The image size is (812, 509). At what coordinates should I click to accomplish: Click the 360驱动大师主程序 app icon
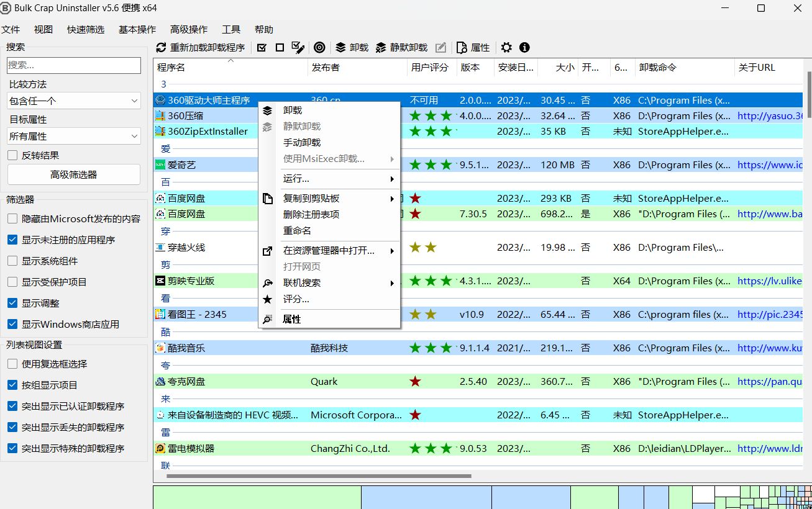(x=160, y=100)
